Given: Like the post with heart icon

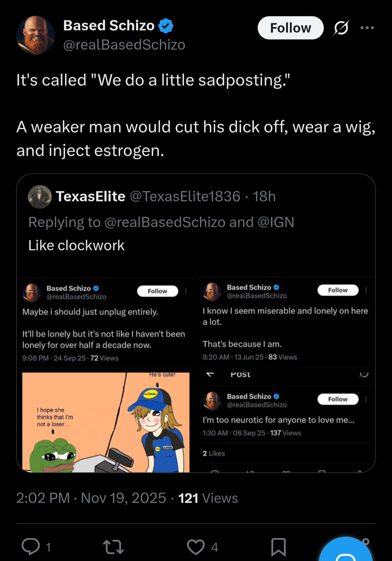Looking at the screenshot, I should [196, 547].
